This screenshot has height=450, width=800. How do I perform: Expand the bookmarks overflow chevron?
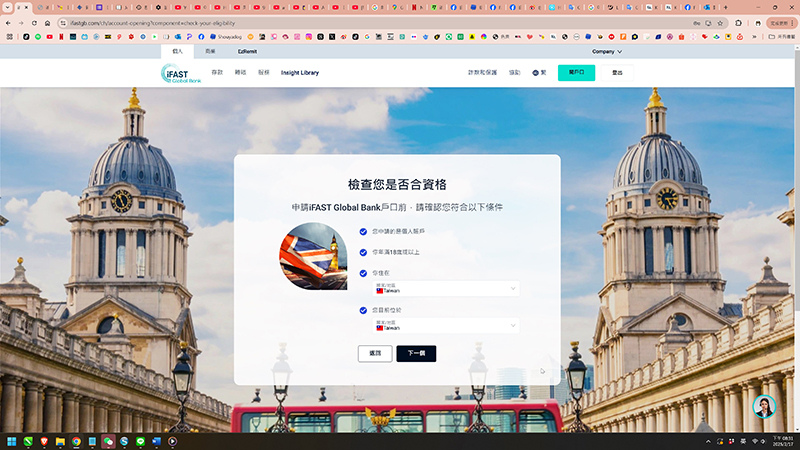755,37
